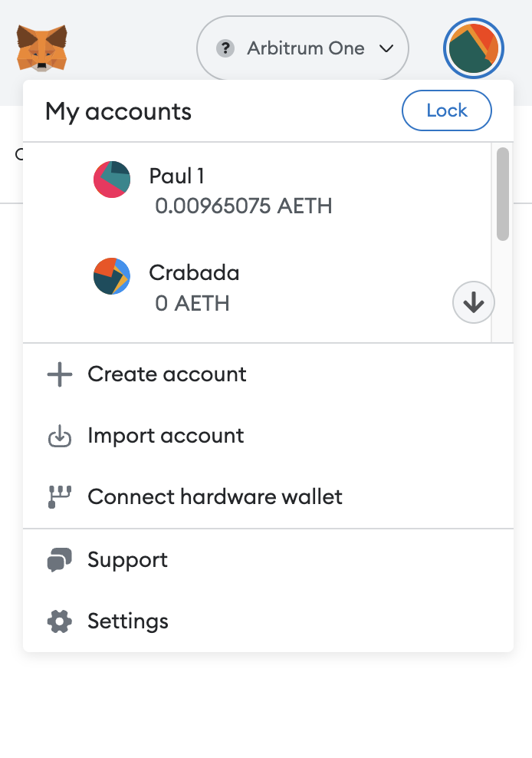Click the hardware wallet connector icon
The width and height of the screenshot is (532, 758).
click(x=60, y=497)
